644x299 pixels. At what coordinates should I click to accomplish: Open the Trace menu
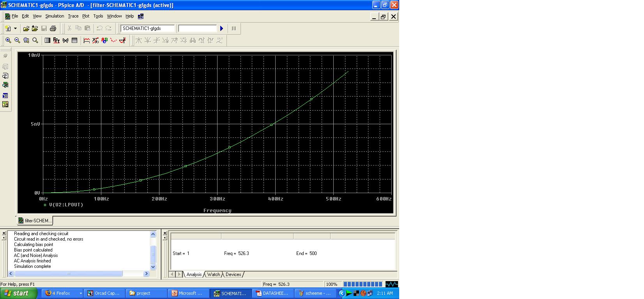point(73,16)
